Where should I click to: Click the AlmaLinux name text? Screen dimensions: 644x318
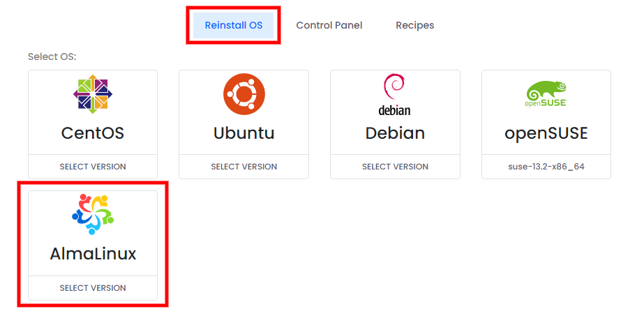[x=93, y=254]
